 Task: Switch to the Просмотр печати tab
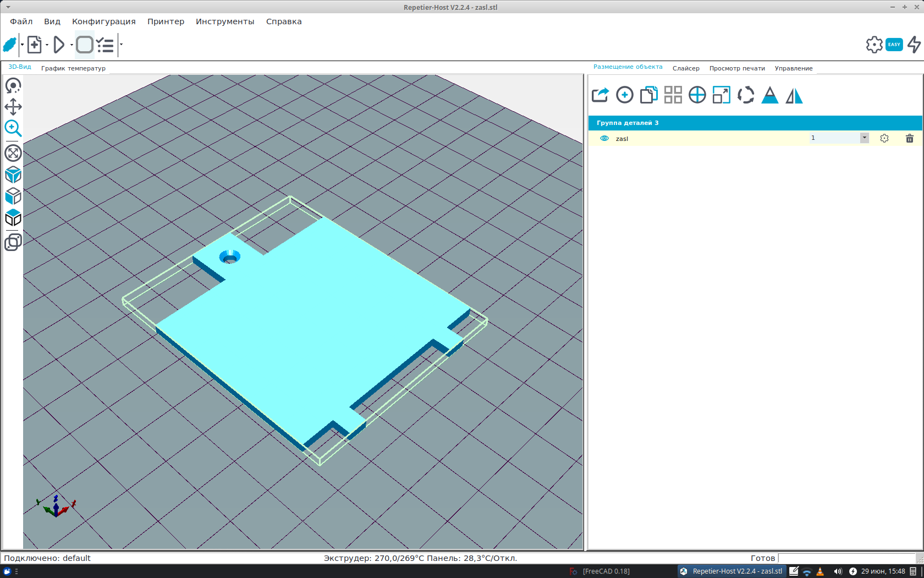[x=737, y=68]
